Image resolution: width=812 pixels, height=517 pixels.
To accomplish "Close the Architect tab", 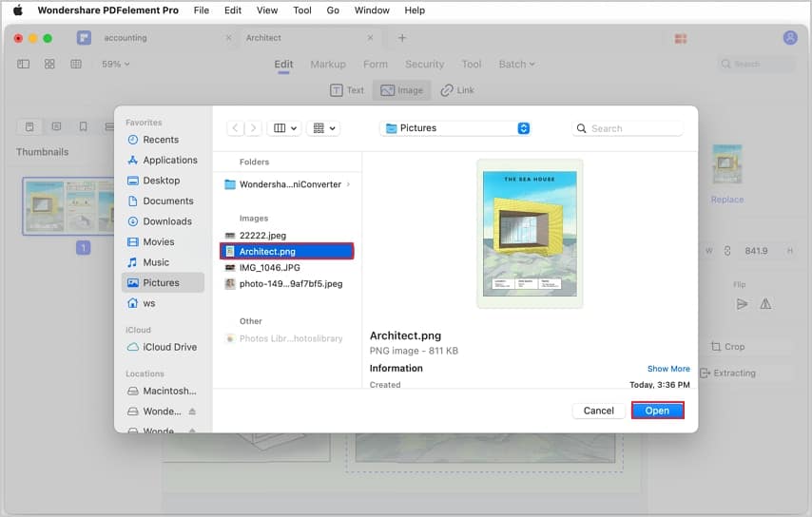I will (370, 38).
